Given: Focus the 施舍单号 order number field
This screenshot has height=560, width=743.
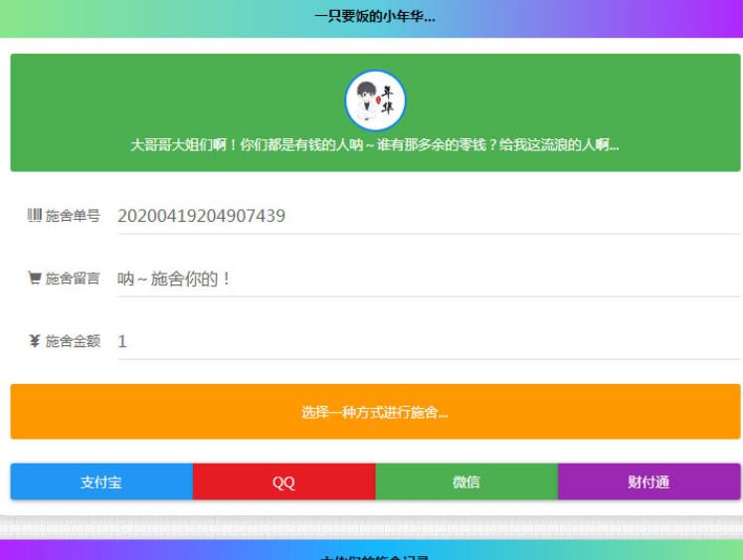Looking at the screenshot, I should [429, 216].
